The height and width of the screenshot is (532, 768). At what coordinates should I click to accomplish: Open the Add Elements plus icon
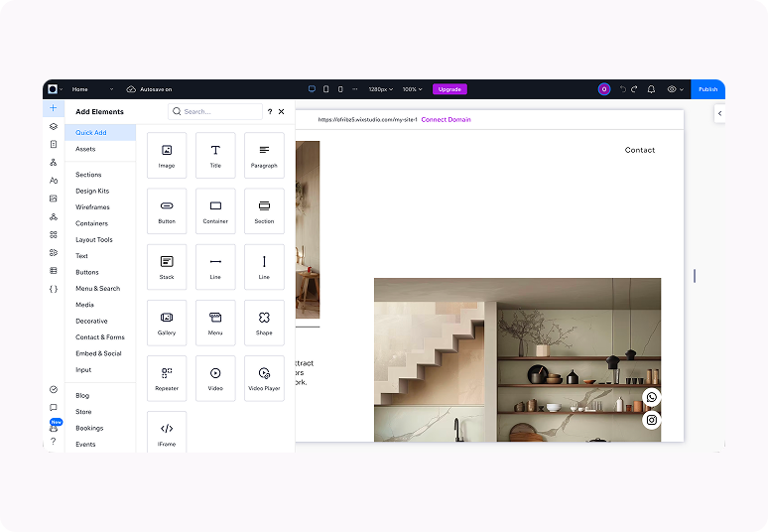click(x=53, y=108)
